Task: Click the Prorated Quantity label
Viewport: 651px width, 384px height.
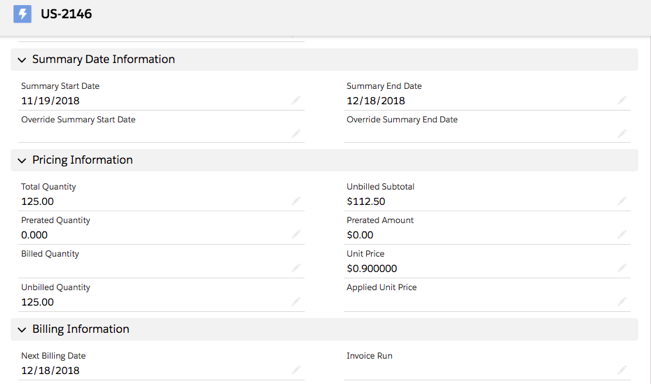Action: pos(56,220)
